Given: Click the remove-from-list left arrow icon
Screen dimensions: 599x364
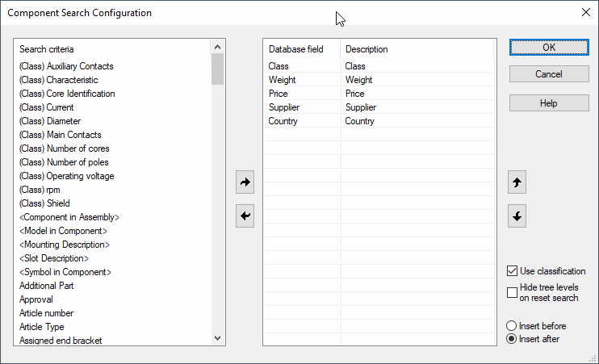Looking at the screenshot, I should click(x=245, y=215).
